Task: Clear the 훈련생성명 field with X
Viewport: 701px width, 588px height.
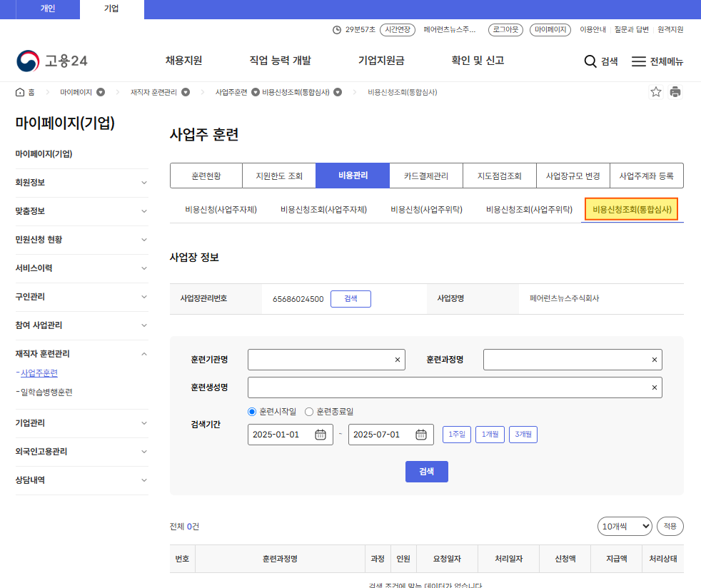Action: click(x=655, y=387)
